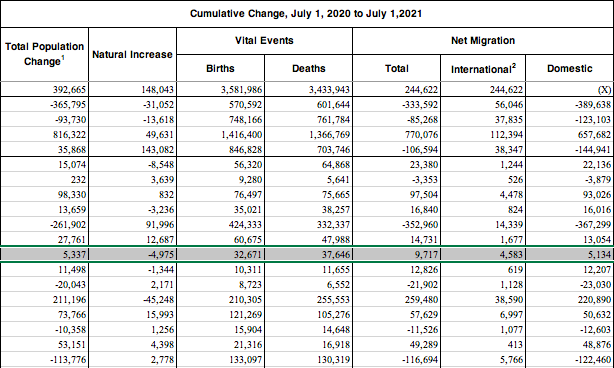Click the natural increase cell -45,248

coord(132,299)
